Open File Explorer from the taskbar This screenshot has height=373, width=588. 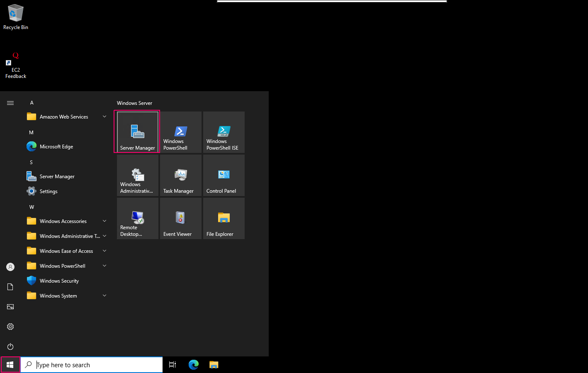click(214, 365)
